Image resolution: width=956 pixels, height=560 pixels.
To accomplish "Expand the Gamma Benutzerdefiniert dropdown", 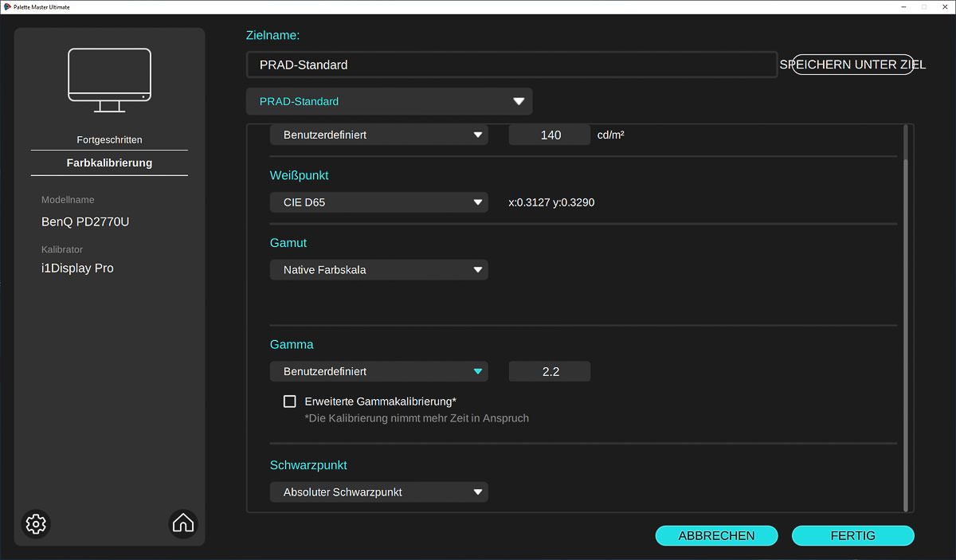I will pos(378,371).
